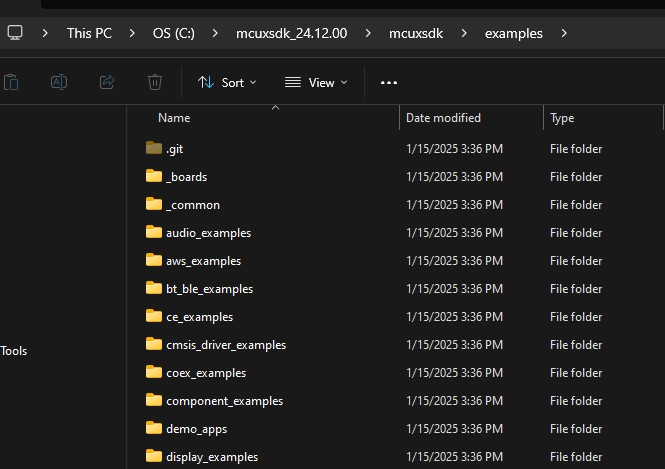This screenshot has height=469, width=665.
Task: Expand chevron after the PC icon
Action: click(45, 33)
